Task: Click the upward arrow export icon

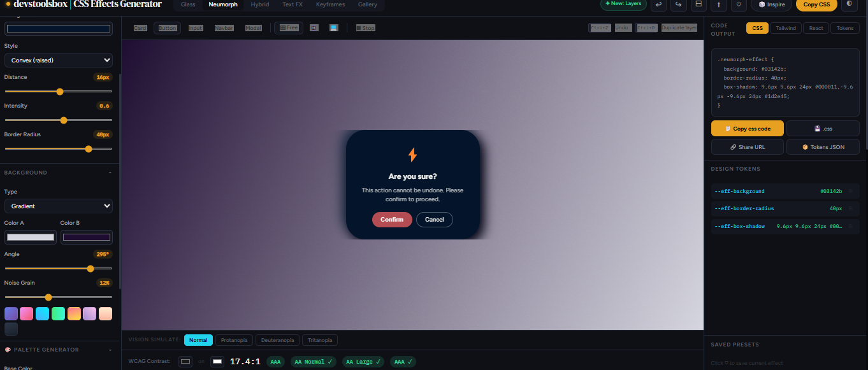Action: (x=720, y=4)
